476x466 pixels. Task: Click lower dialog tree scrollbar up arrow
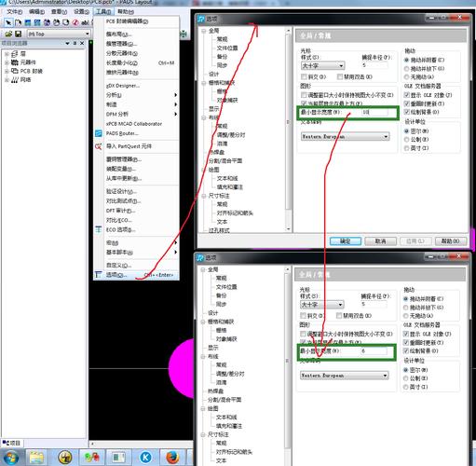click(288, 269)
